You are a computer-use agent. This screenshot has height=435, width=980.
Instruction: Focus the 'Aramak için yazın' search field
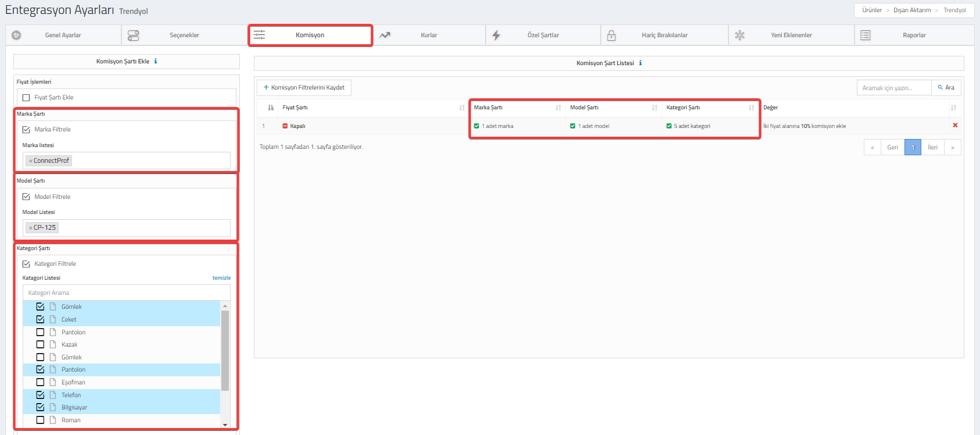tap(894, 88)
